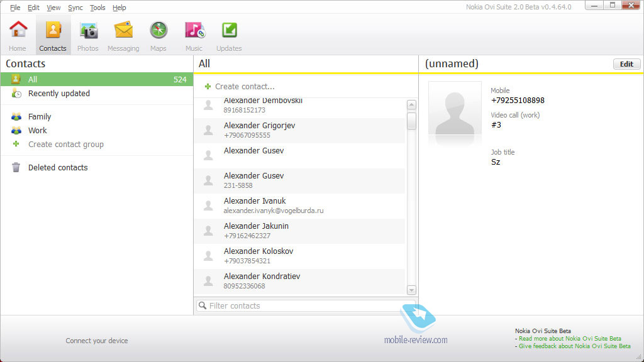Viewport: 644px width, 362px height.
Task: Open the Photos camera icon
Action: pos(88,30)
